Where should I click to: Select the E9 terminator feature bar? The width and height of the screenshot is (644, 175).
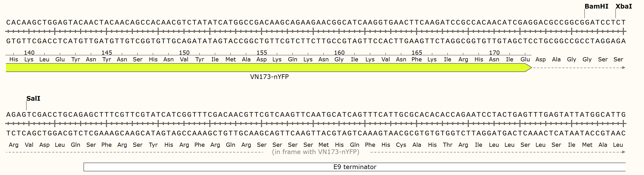[x=355, y=167]
